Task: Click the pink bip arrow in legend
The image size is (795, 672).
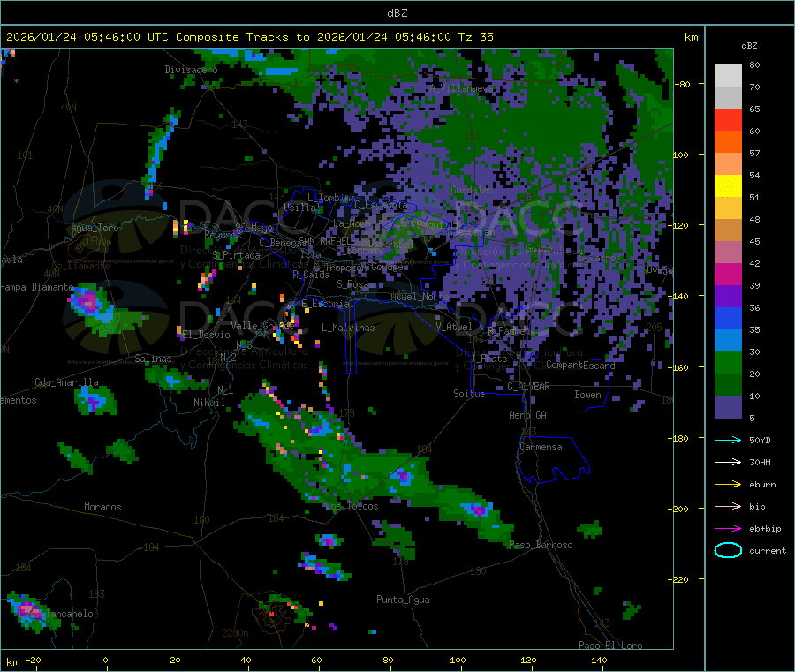Action: [728, 506]
